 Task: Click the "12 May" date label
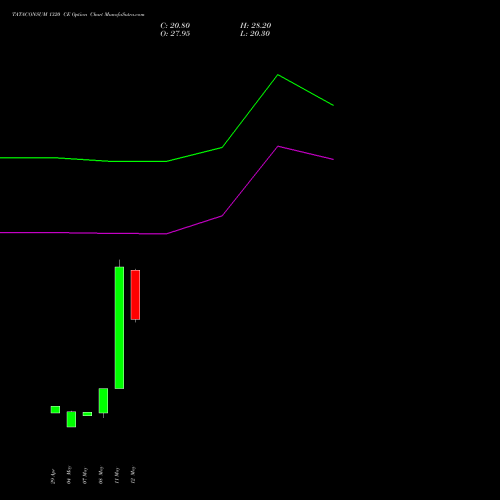[133, 475]
